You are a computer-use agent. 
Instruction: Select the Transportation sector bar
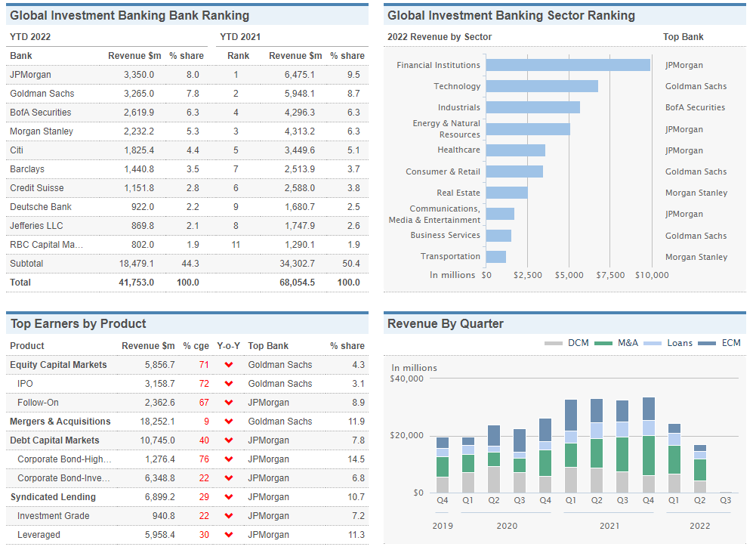(x=495, y=257)
